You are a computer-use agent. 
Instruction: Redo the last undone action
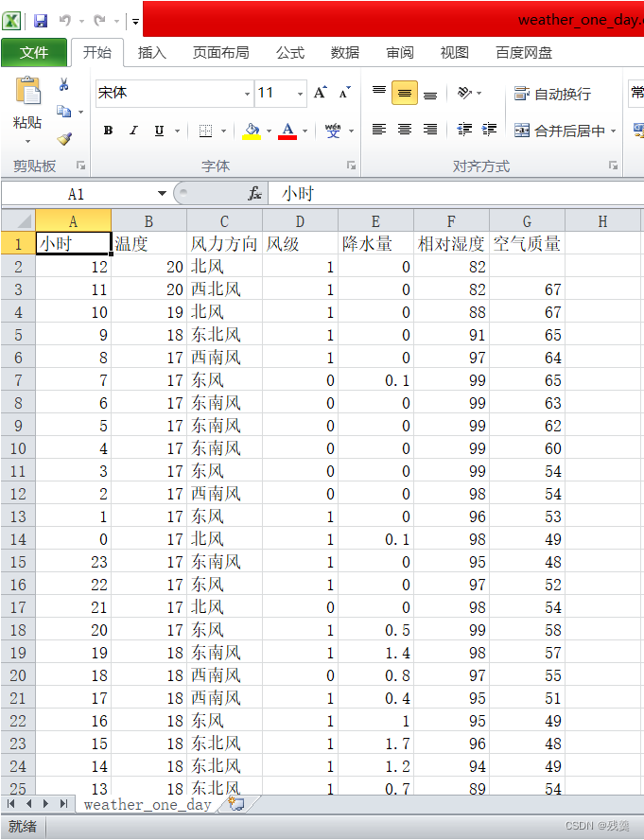(99, 21)
